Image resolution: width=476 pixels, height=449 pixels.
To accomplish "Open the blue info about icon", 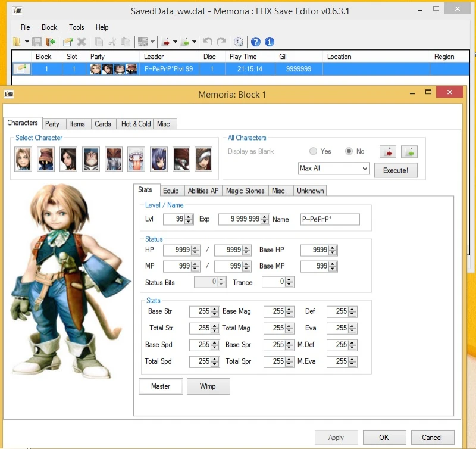I will (270, 42).
